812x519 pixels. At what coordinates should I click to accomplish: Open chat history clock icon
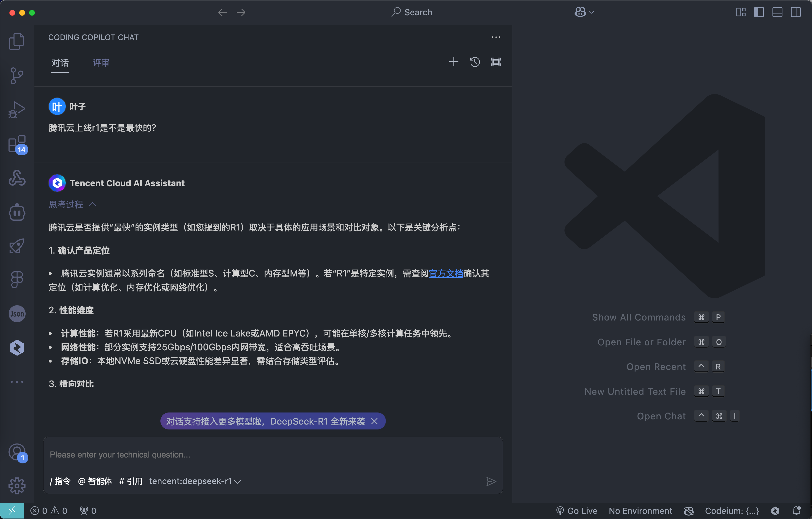tap(475, 62)
